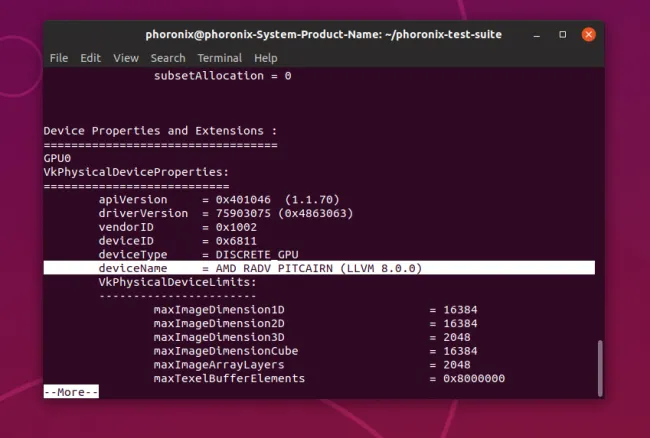
Task: Click the maxImageArrayLayers label
Action: [x=219, y=365]
